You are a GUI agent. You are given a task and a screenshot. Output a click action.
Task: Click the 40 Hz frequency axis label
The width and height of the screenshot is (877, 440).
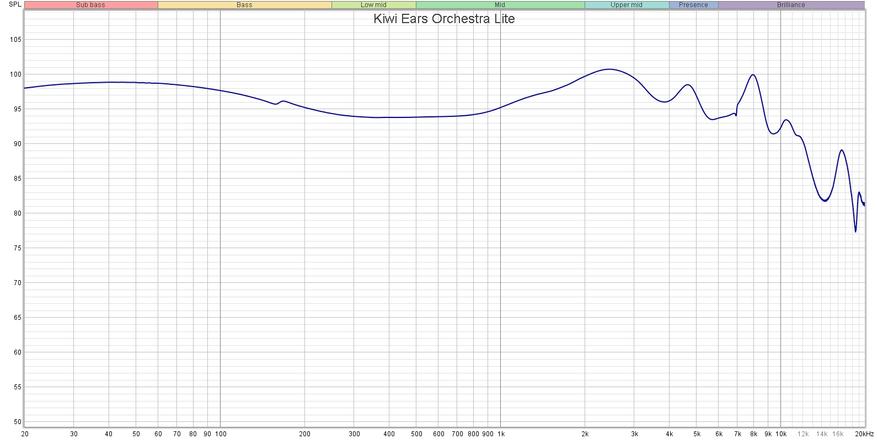click(109, 434)
